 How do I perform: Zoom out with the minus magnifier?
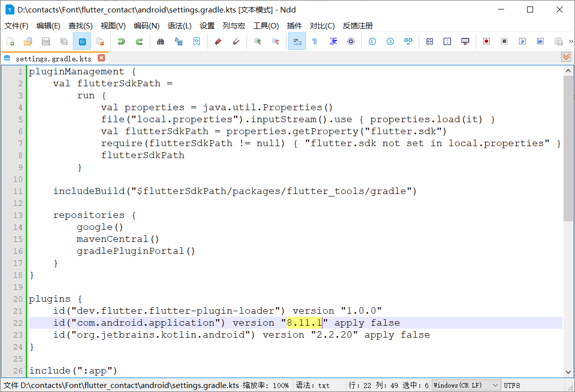[275, 41]
